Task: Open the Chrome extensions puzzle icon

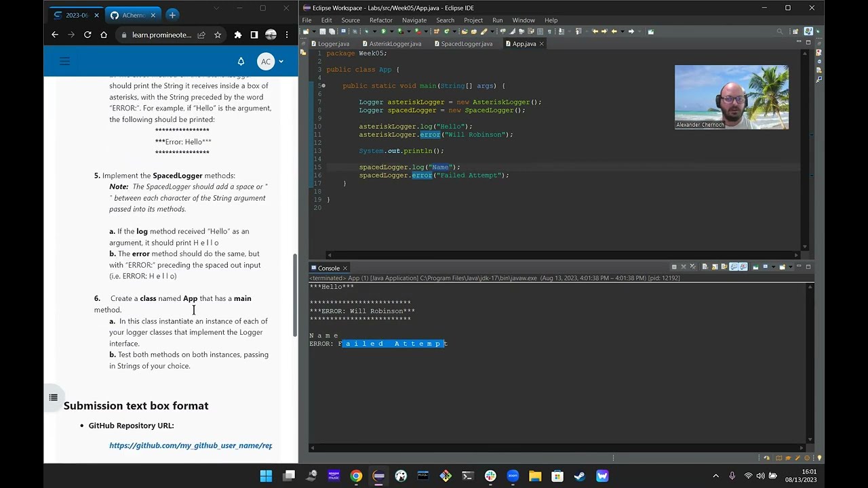Action: click(238, 35)
